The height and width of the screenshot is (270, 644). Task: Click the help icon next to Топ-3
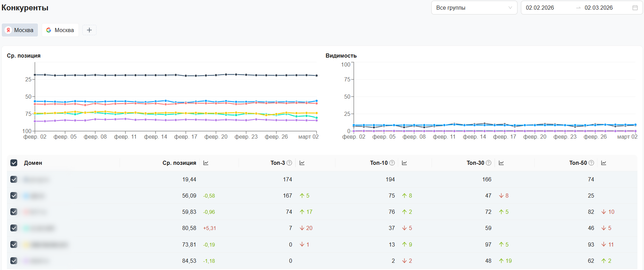(x=290, y=163)
